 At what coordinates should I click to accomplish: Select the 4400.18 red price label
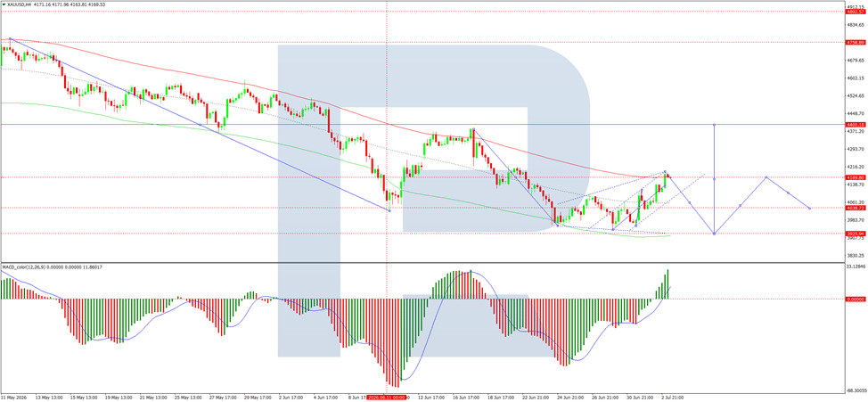point(856,125)
